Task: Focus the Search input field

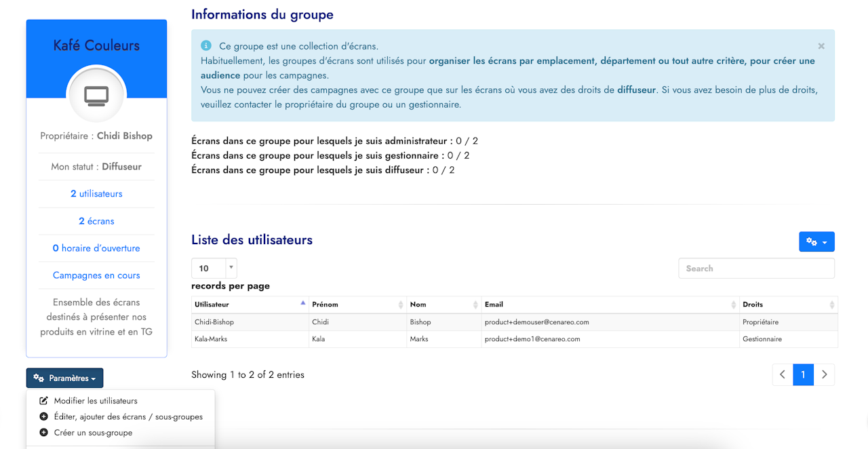Action: (x=756, y=268)
